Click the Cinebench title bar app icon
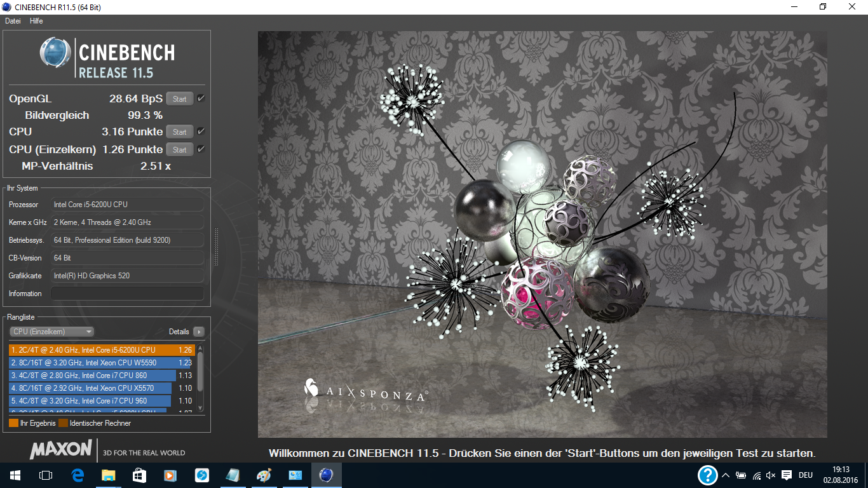 (7, 7)
